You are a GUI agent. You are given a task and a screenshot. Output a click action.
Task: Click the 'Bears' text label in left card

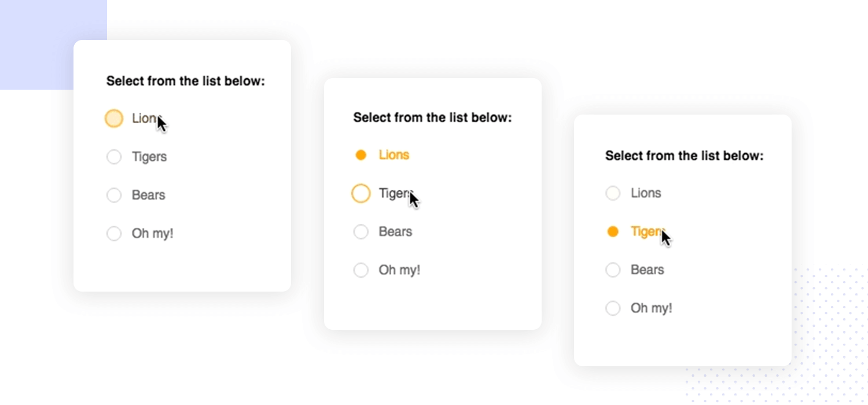(149, 195)
